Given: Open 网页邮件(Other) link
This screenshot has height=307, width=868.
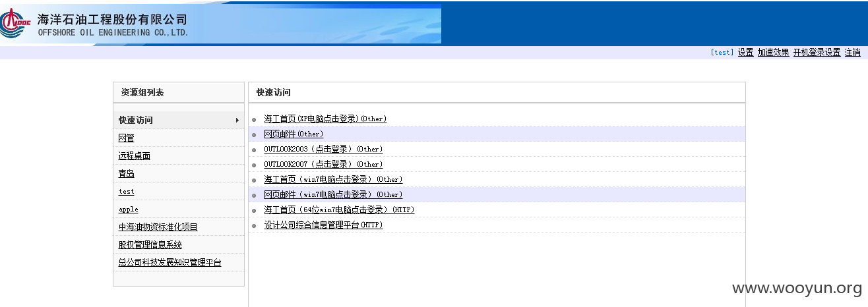Looking at the screenshot, I should (294, 134).
